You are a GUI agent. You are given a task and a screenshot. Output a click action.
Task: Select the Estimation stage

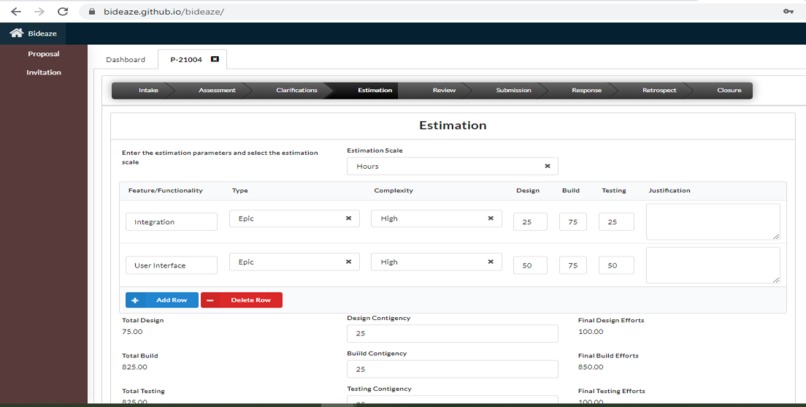(x=375, y=90)
